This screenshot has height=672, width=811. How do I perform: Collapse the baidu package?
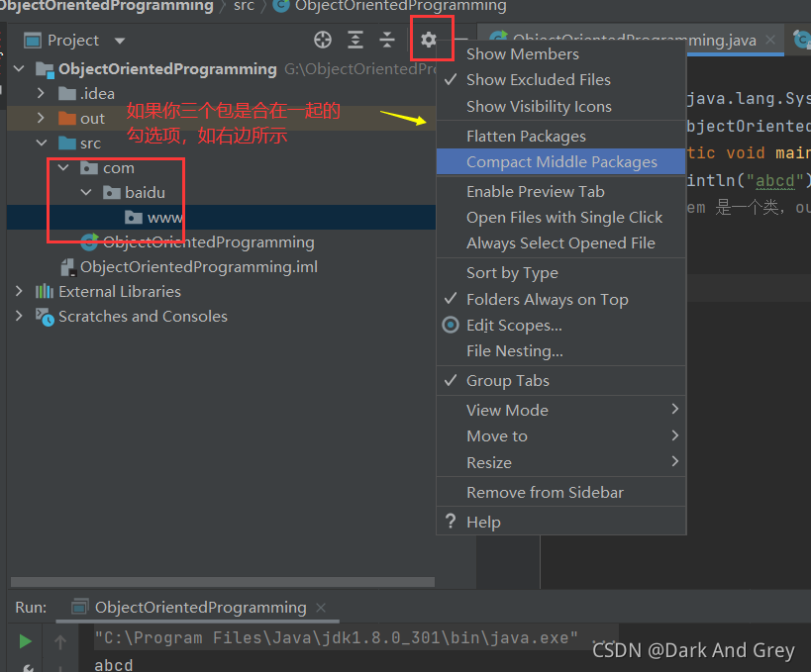86,192
